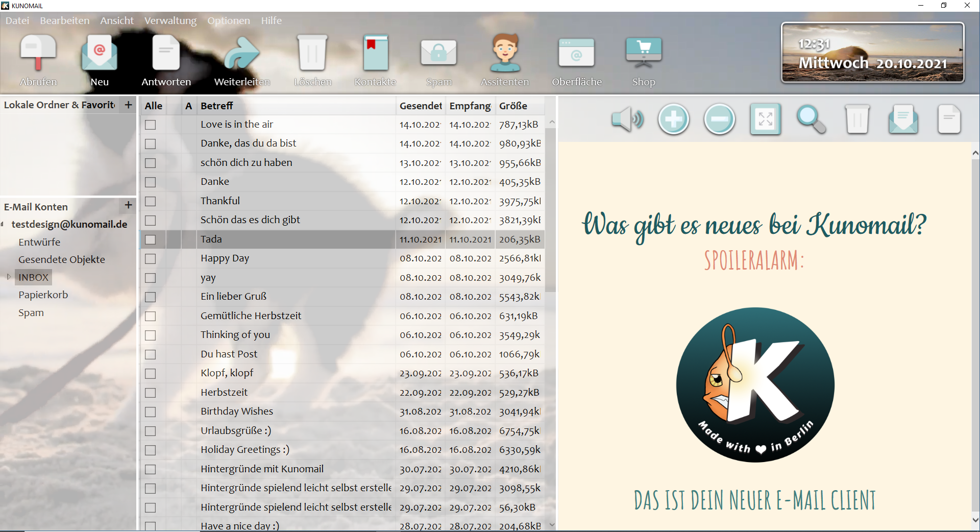Select the checkbox beside 'Thankful'
Viewport: 980px width, 532px height.
[x=150, y=201]
